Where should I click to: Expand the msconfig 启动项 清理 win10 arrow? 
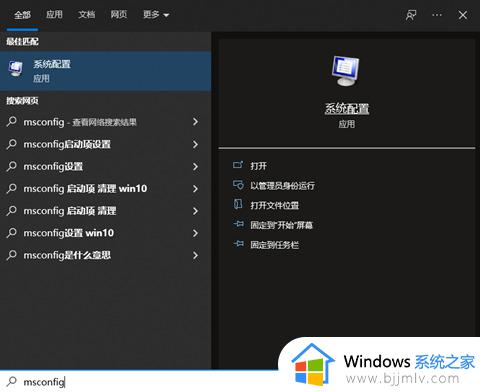[x=196, y=189]
